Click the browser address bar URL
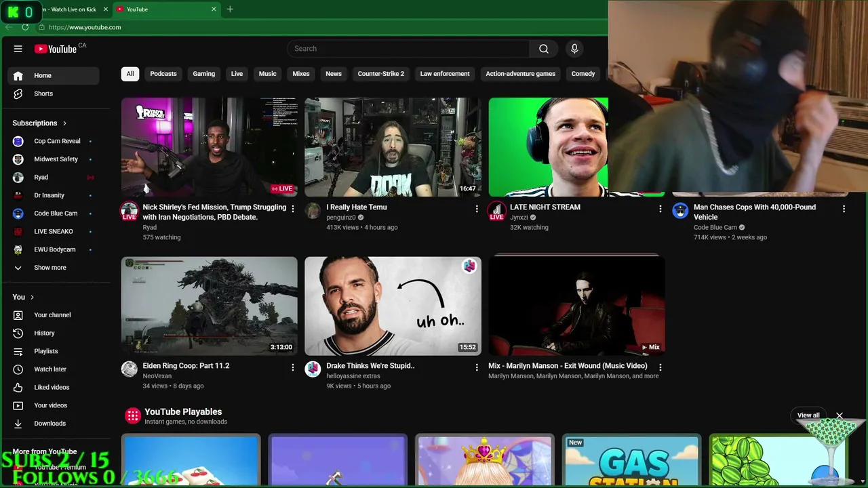 point(85,27)
